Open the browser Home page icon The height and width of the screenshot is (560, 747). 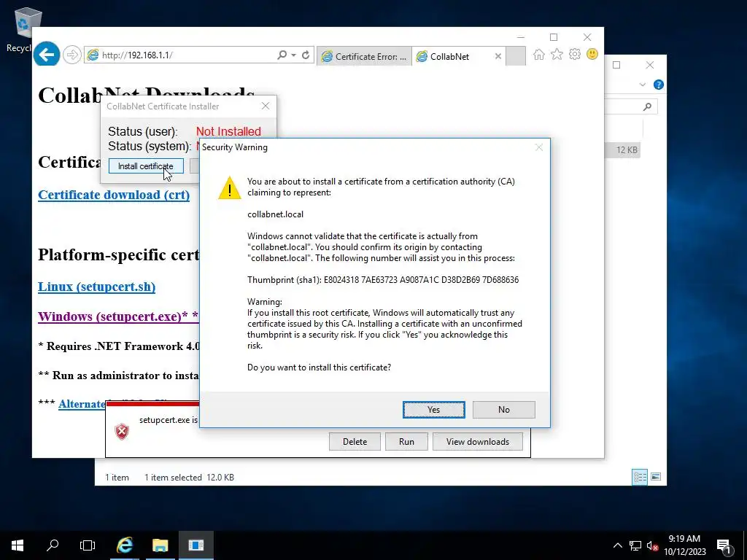pyautogui.click(x=539, y=54)
